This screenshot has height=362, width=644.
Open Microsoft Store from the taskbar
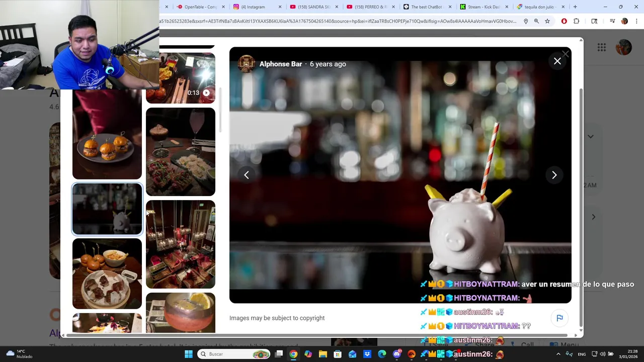338,354
